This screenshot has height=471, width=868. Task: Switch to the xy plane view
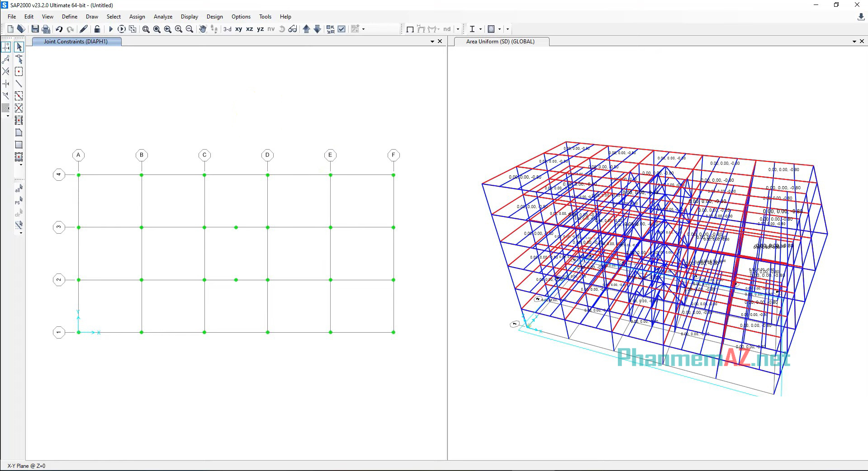pos(238,29)
